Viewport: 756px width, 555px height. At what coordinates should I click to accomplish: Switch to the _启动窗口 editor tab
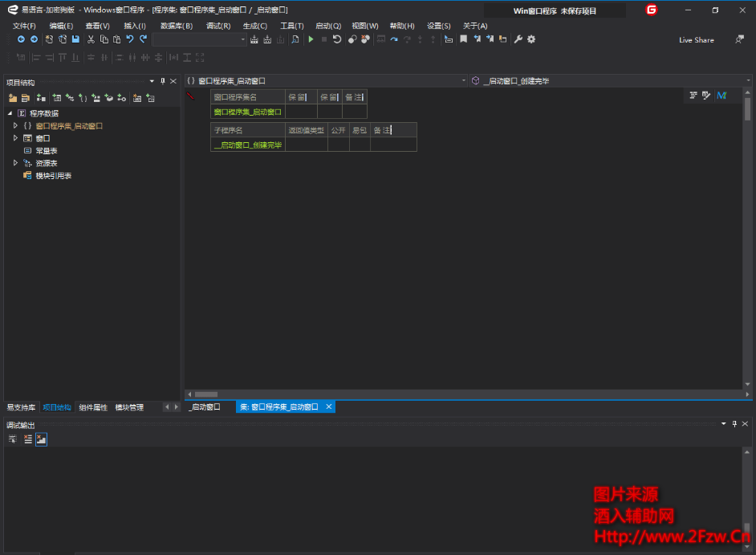205,407
